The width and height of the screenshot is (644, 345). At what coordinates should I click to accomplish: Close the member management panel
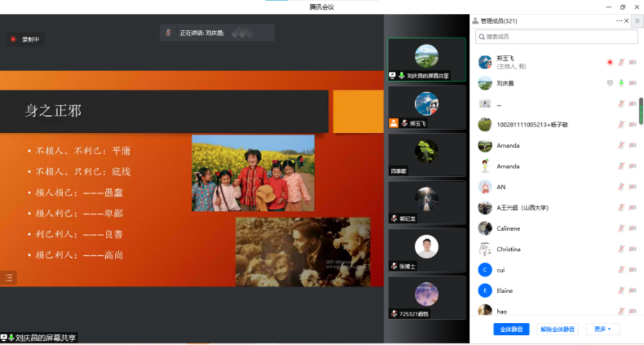[x=627, y=21]
